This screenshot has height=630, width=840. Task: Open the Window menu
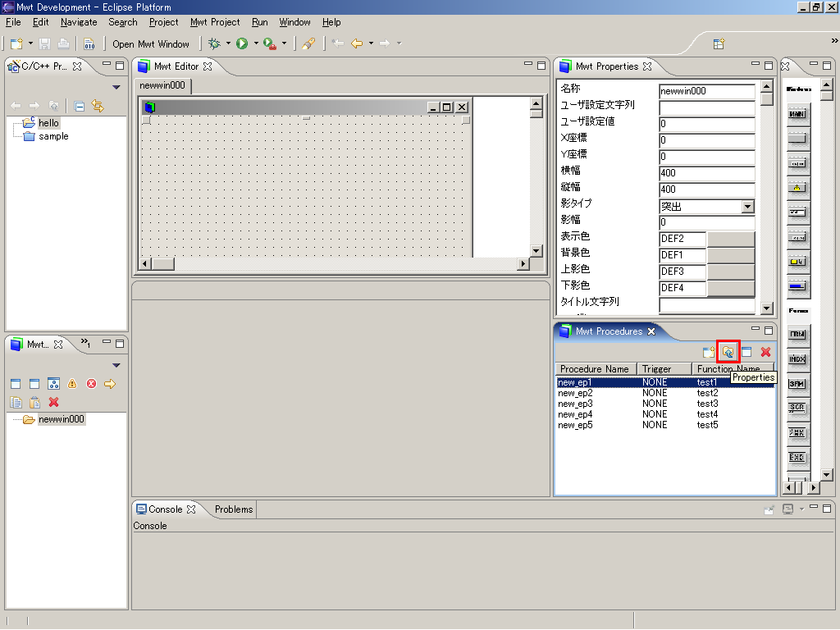pyautogui.click(x=294, y=22)
